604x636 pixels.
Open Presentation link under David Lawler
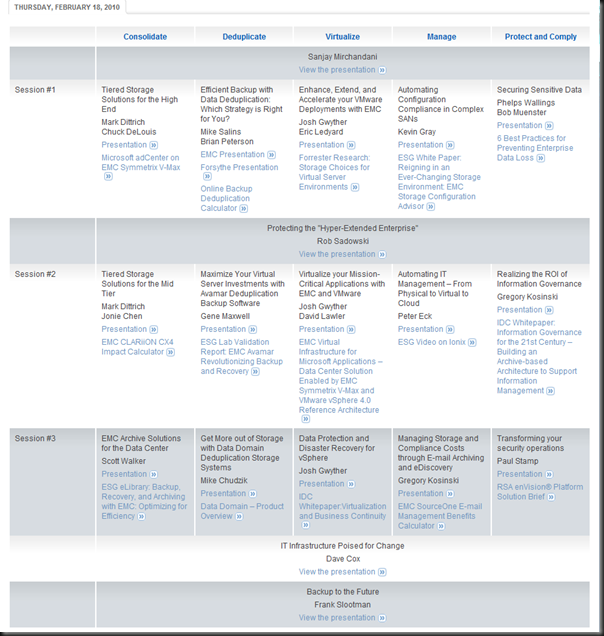point(321,329)
